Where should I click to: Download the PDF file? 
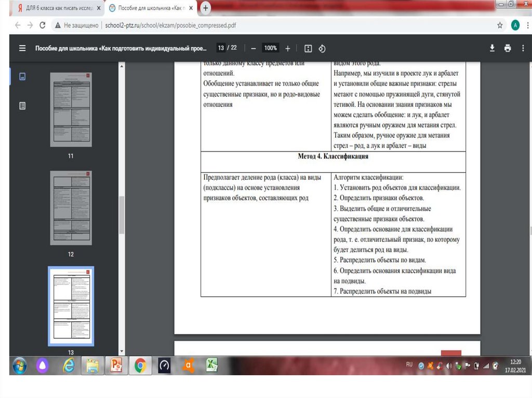point(492,48)
